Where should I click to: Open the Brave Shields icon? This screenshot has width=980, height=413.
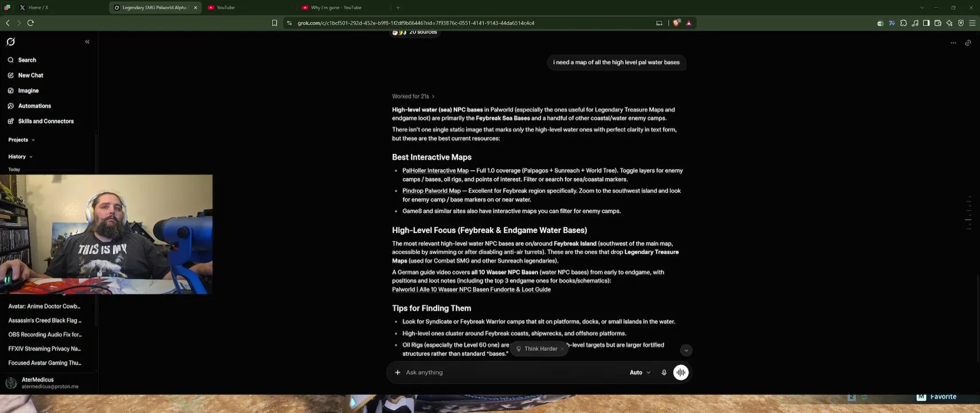pos(677,23)
